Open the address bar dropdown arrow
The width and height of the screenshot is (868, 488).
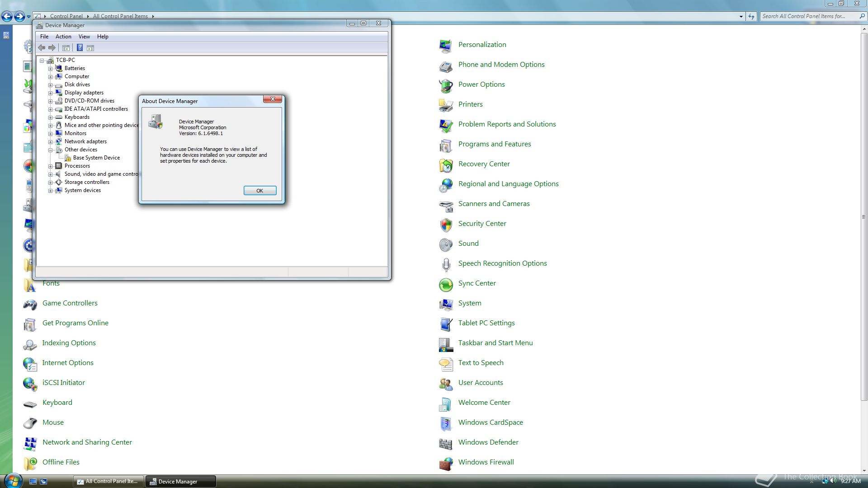point(741,16)
